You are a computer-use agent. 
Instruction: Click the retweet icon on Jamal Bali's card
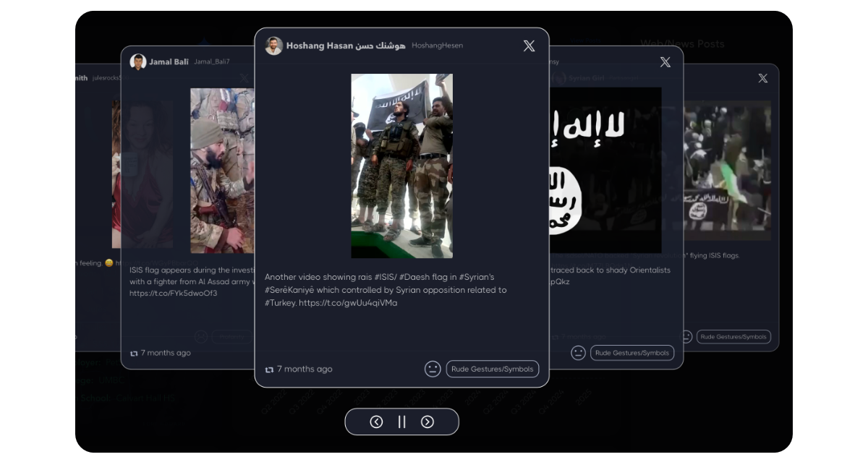(x=134, y=354)
